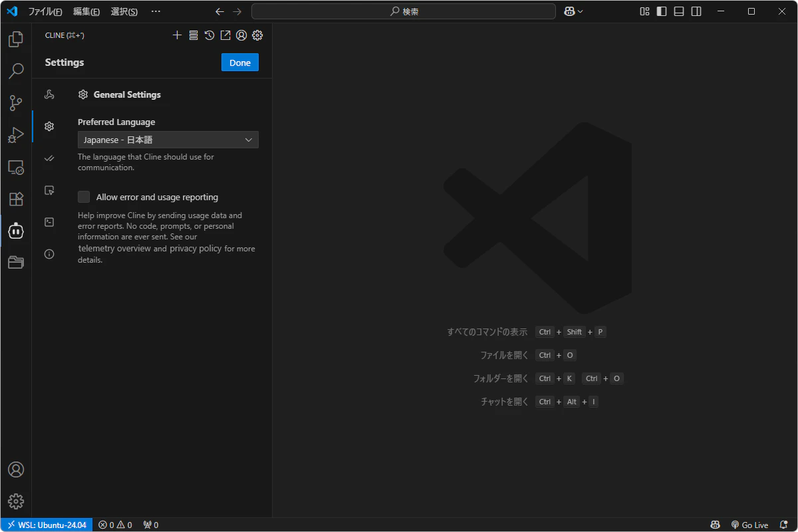Click the General Settings heading
Image resolution: width=798 pixels, height=532 pixels.
(x=127, y=94)
